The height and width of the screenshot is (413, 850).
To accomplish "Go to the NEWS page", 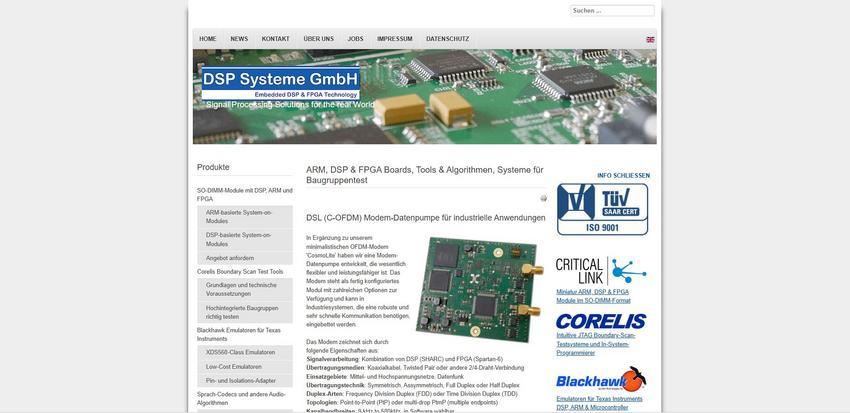I will [239, 39].
